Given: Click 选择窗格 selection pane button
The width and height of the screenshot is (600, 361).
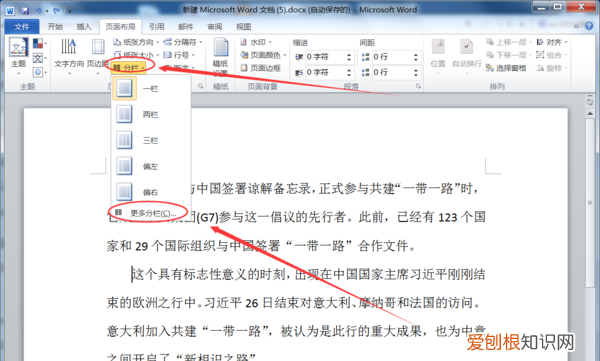Looking at the screenshot, I should (x=506, y=68).
